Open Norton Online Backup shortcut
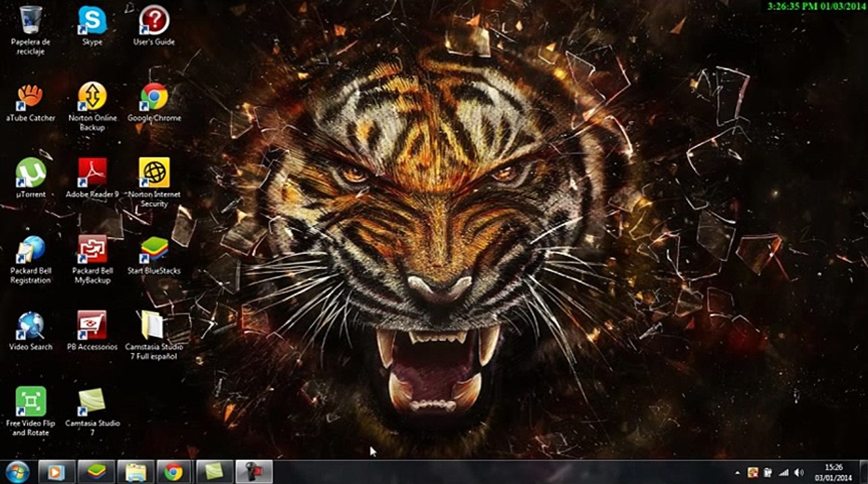 tap(92, 106)
